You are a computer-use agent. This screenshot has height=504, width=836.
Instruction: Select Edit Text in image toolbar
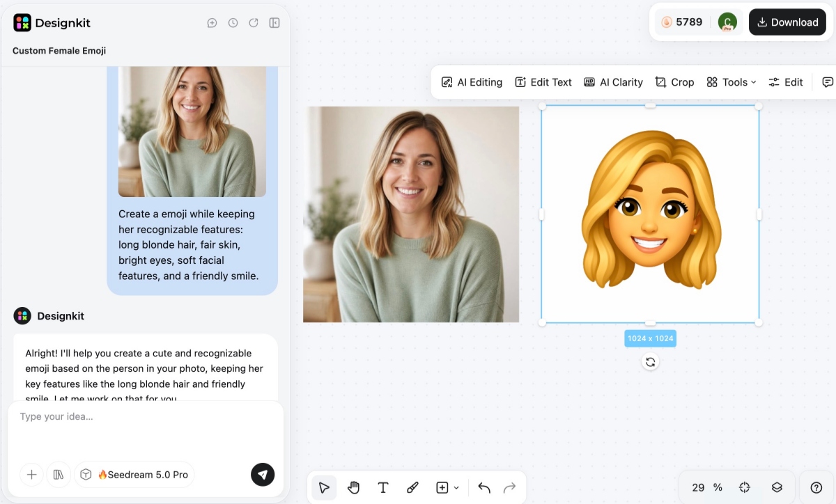click(543, 82)
